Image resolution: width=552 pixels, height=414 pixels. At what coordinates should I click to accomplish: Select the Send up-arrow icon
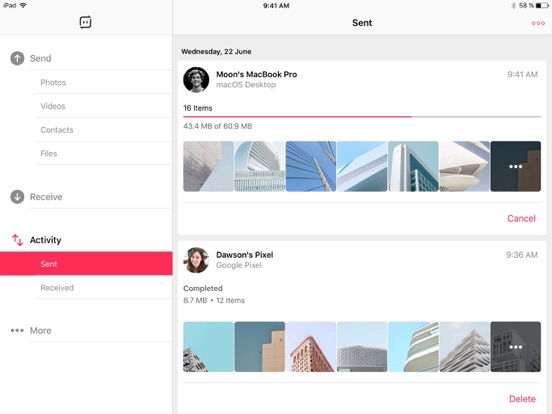(17, 58)
